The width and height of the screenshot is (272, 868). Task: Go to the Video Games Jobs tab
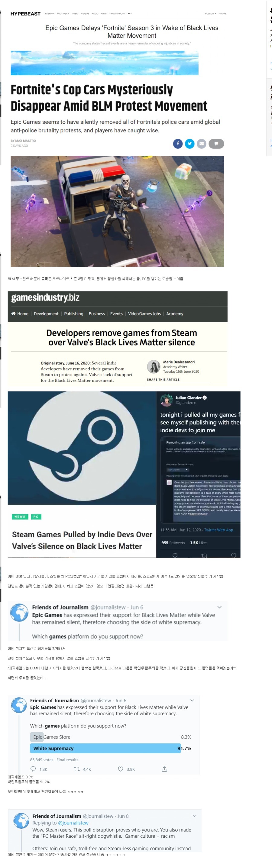coord(144,314)
